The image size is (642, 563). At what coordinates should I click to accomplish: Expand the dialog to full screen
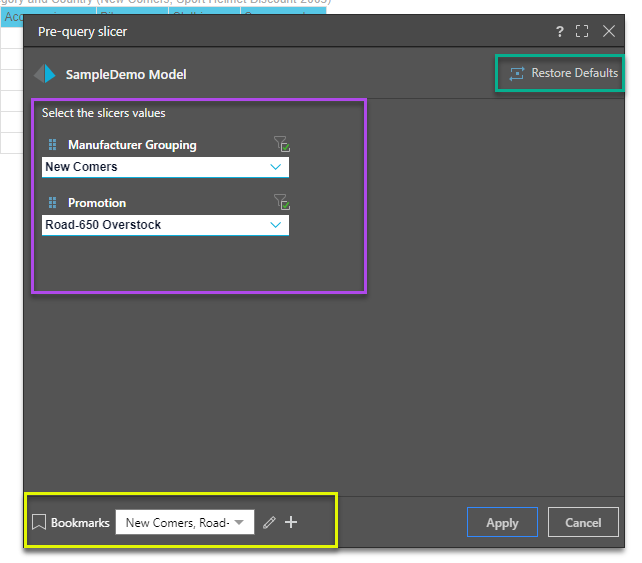[x=582, y=32]
